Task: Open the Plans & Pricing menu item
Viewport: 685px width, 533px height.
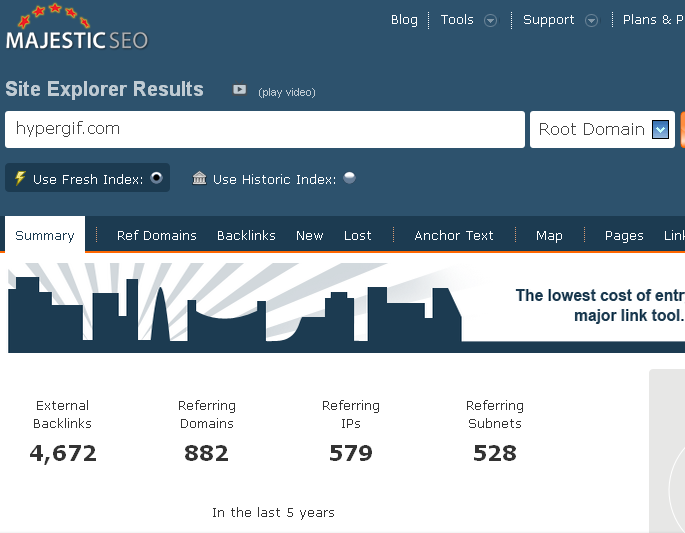Action: point(654,20)
